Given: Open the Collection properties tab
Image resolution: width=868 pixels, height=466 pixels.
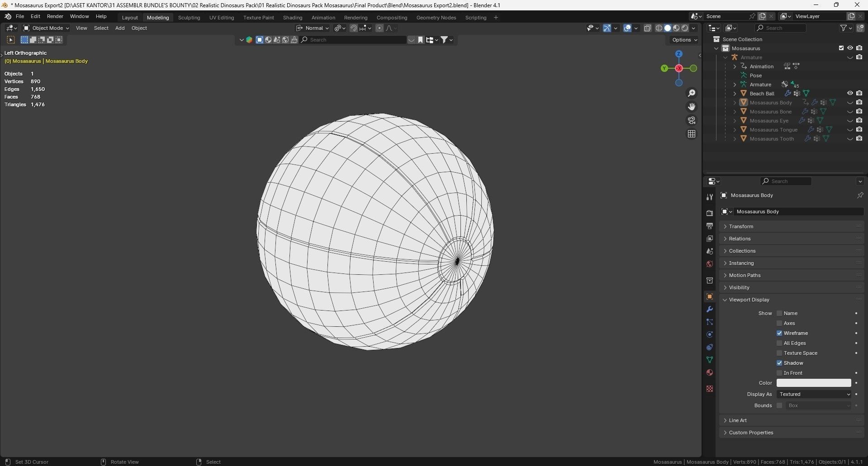Looking at the screenshot, I should click(x=709, y=281).
